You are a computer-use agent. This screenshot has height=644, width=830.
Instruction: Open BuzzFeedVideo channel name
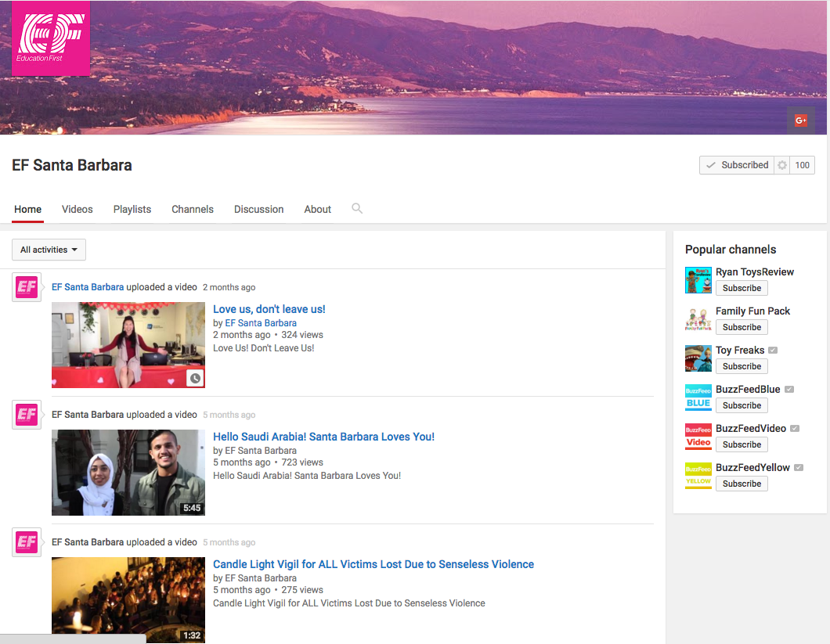751,429
